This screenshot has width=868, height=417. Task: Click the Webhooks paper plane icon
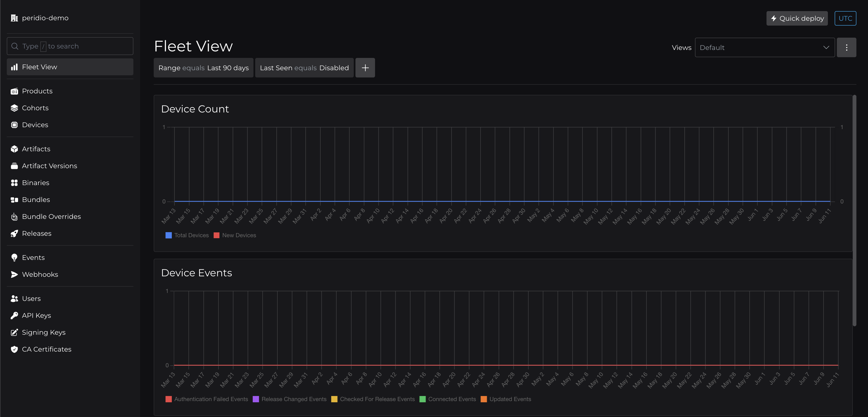point(14,275)
